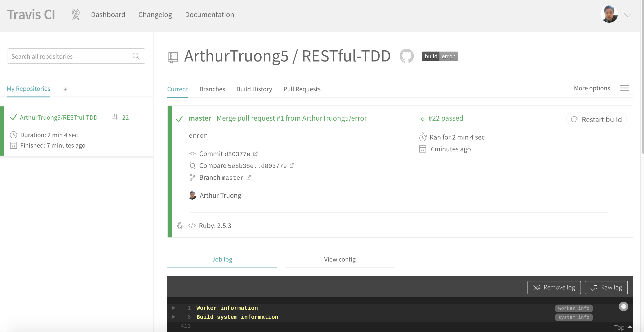644x332 pixels.
Task: Click the page vertical scrollbar
Action: [642, 77]
